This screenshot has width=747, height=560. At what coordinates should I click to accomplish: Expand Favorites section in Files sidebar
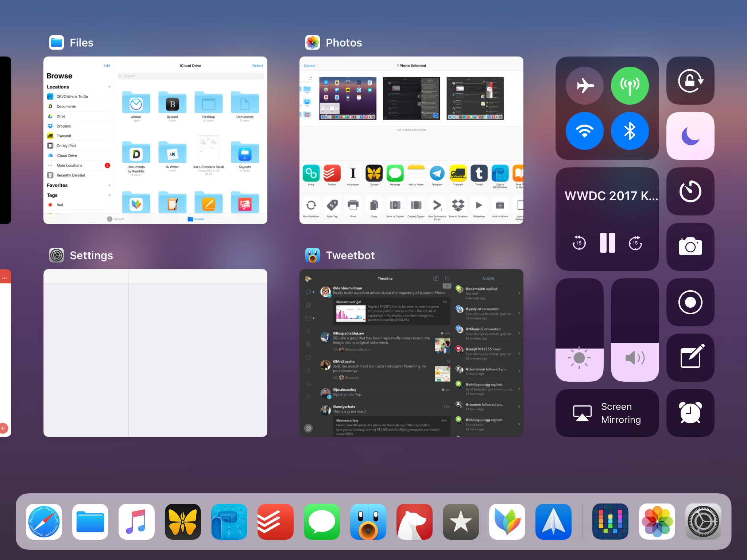pos(109,185)
